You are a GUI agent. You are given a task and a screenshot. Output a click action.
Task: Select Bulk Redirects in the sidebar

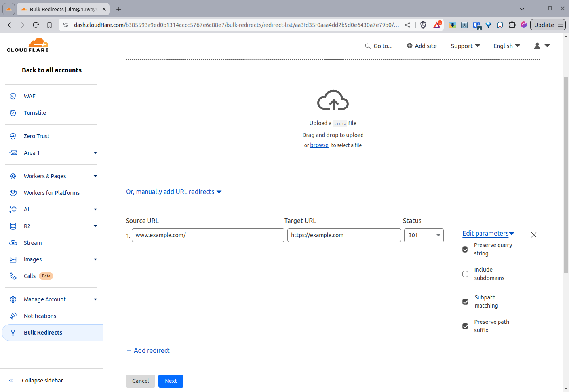[x=43, y=332]
